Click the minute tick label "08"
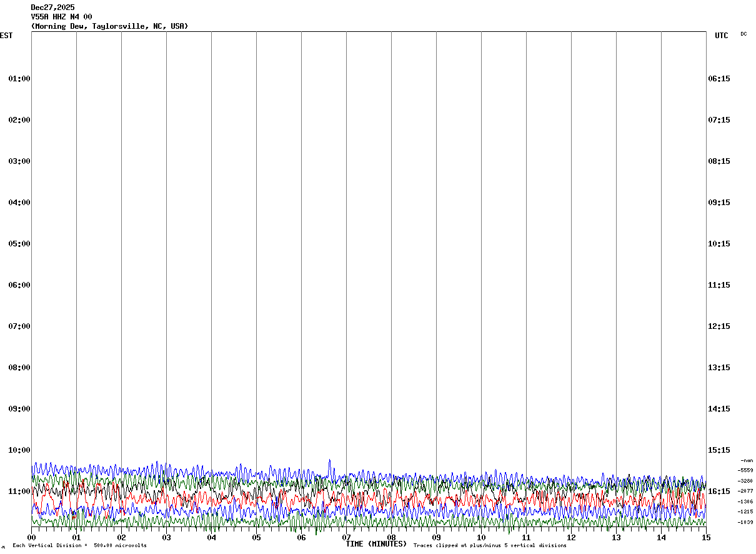 (392, 538)
